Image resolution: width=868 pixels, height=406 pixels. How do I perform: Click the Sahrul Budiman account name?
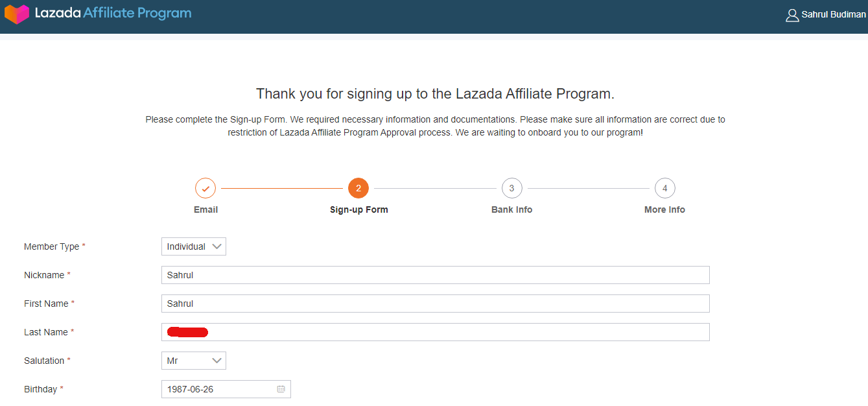(x=833, y=15)
